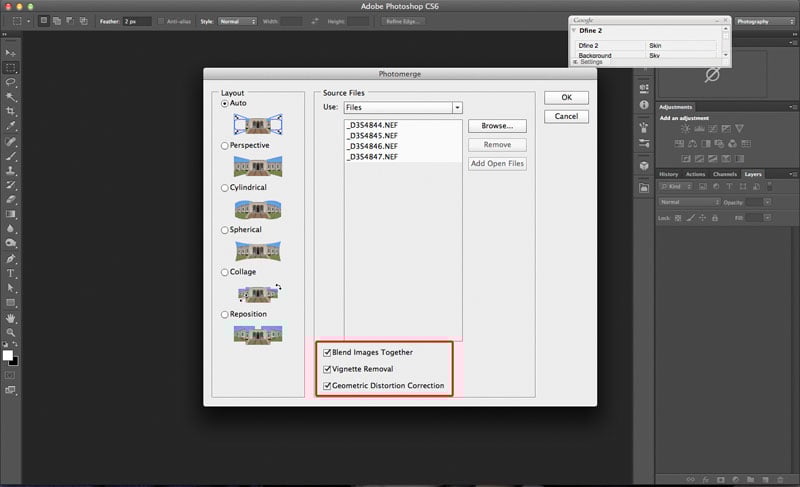Screen dimensions: 800x487
Task: Select the Brush tool
Action: point(10,156)
